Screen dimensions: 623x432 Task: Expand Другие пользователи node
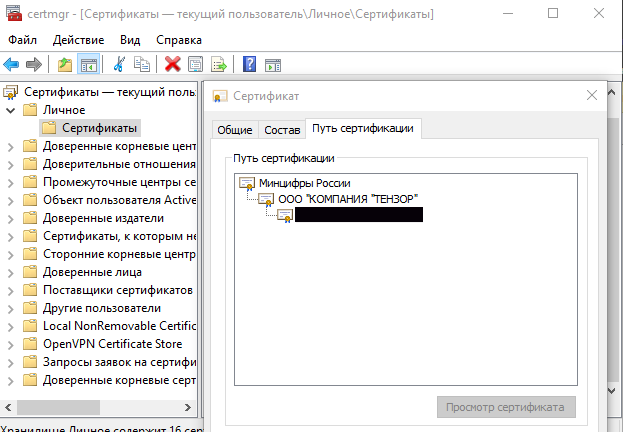(11, 309)
